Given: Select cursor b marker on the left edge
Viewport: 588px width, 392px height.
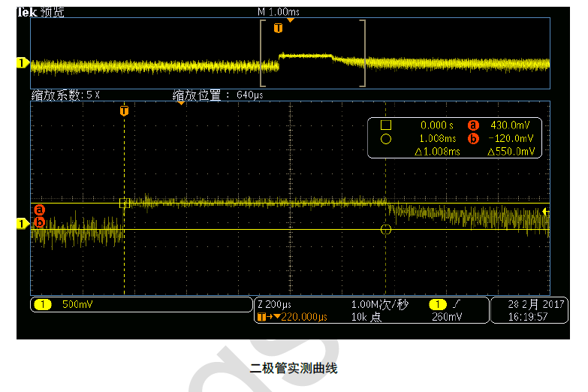Looking at the screenshot, I should (40, 222).
